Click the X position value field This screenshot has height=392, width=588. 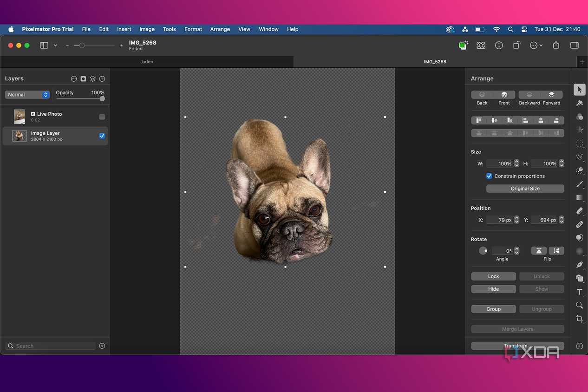pos(499,220)
